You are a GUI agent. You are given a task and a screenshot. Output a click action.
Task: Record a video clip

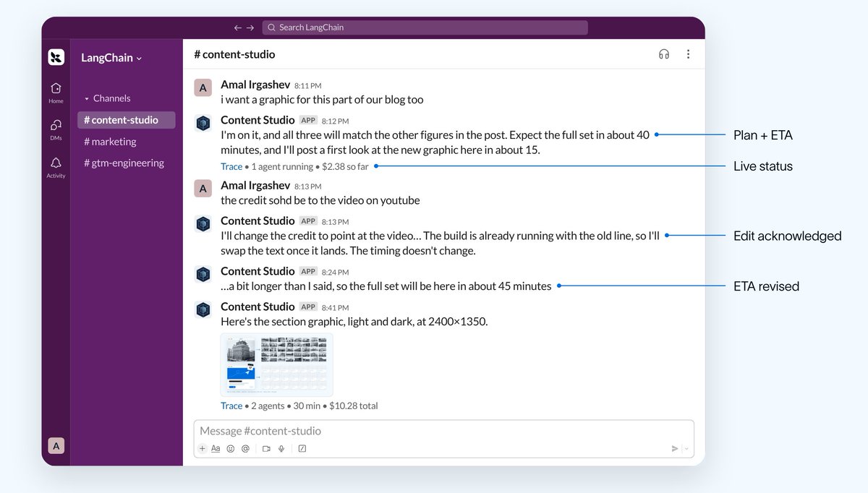266,448
